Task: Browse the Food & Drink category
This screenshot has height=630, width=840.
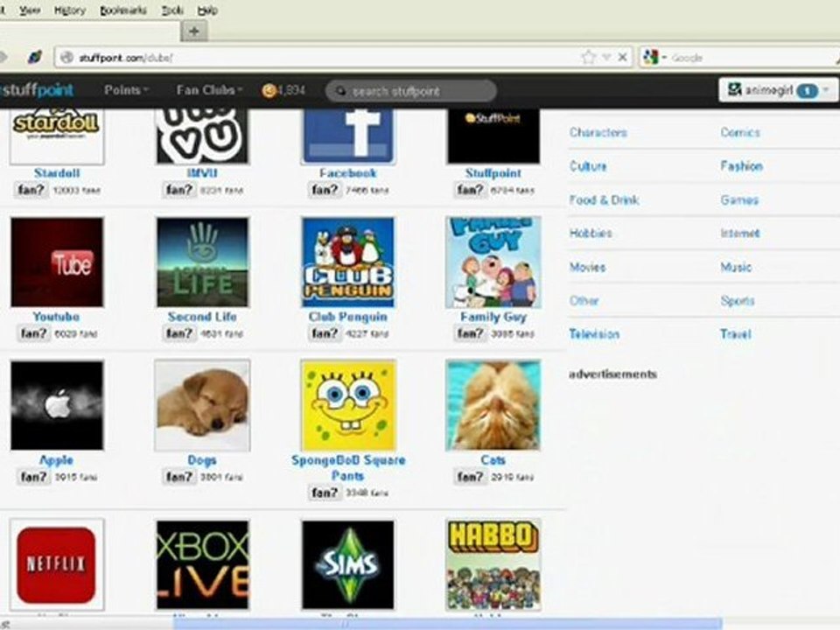Action: click(x=604, y=199)
